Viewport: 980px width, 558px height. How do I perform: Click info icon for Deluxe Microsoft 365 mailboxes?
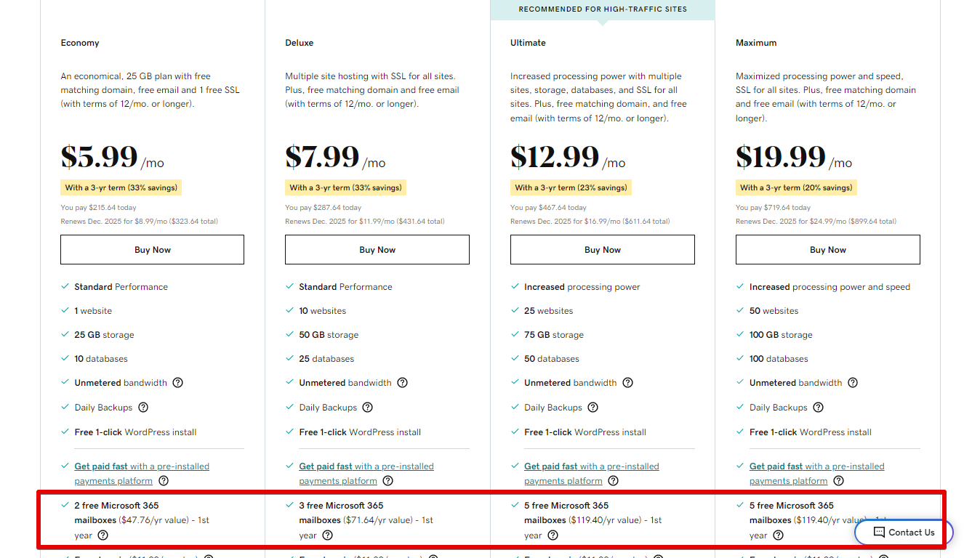click(x=328, y=535)
